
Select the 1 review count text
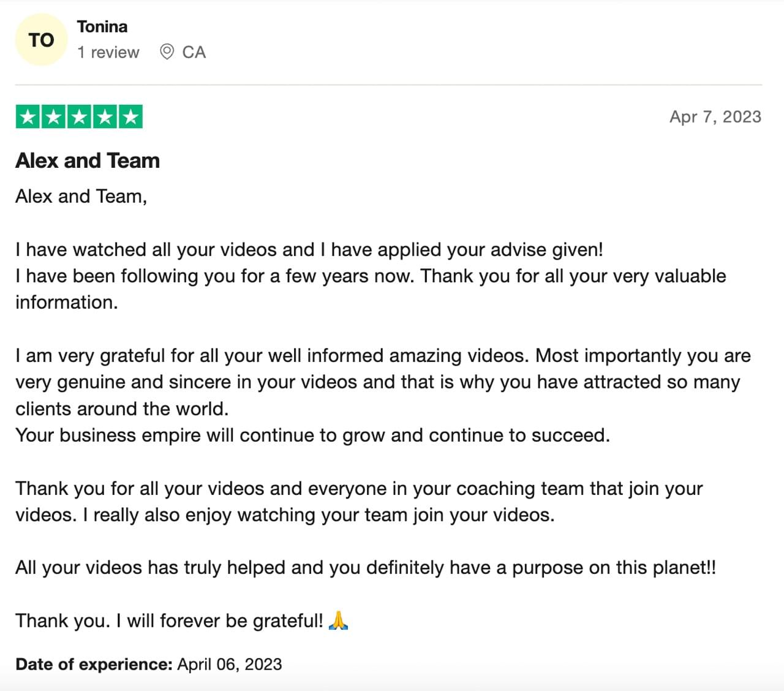[x=108, y=52]
